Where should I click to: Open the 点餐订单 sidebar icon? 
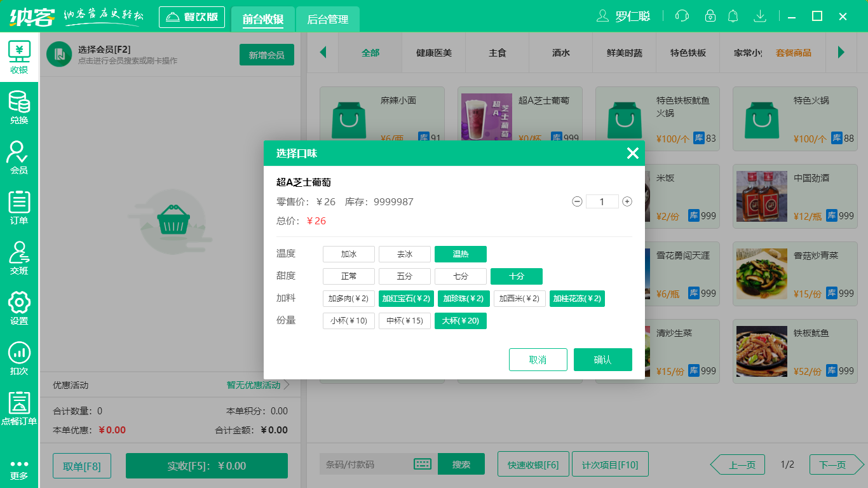point(19,409)
